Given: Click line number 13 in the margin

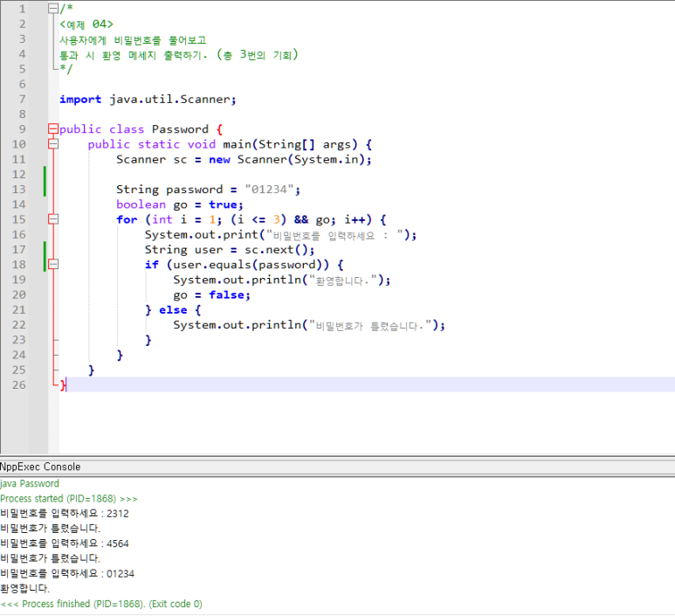Looking at the screenshot, I should [x=19, y=189].
